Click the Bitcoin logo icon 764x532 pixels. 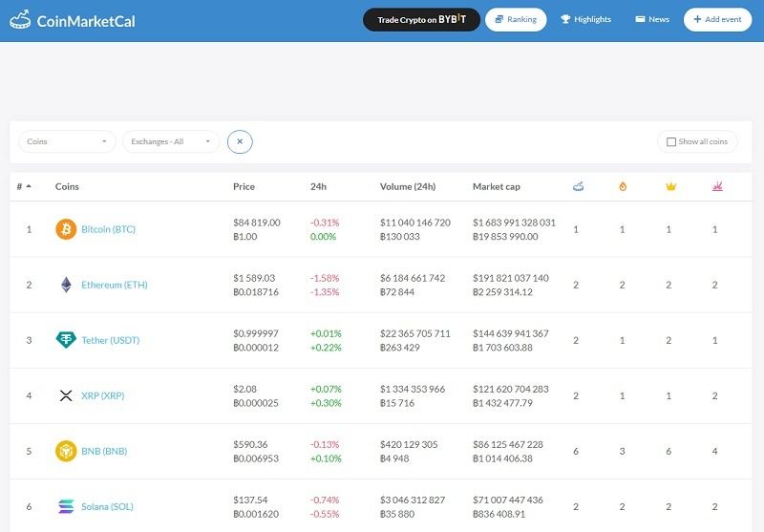[66, 229]
